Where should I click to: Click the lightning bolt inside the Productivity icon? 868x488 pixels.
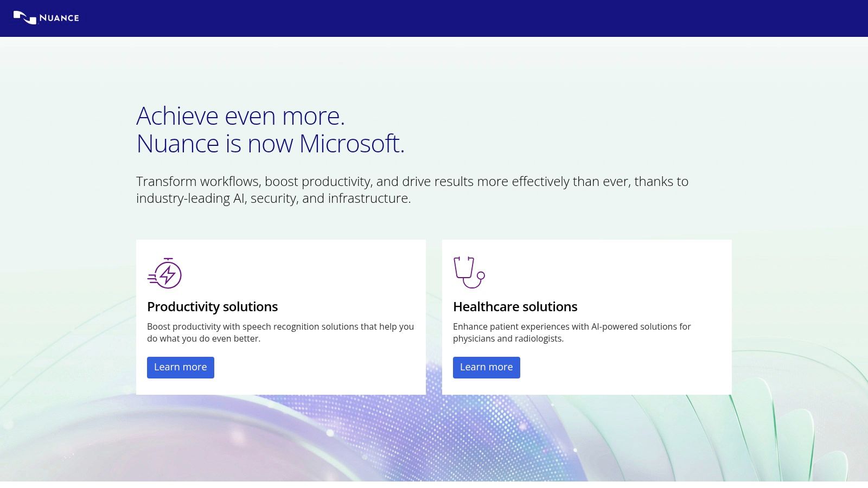tap(168, 275)
